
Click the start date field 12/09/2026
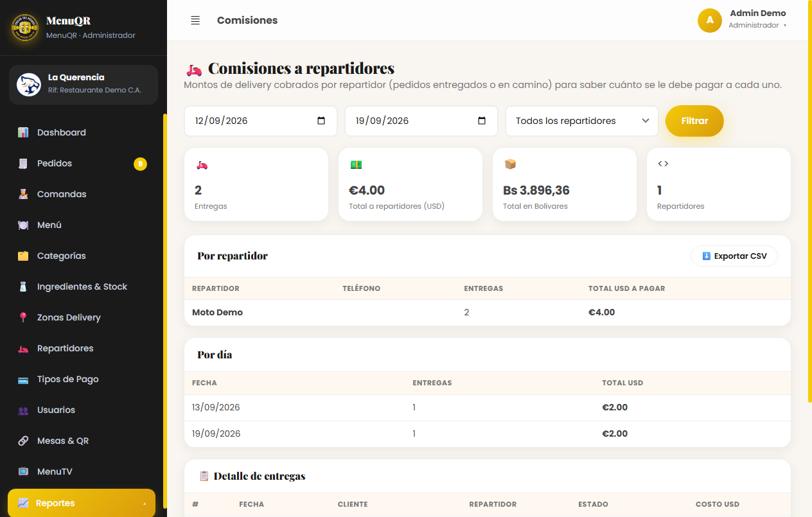[261, 121]
